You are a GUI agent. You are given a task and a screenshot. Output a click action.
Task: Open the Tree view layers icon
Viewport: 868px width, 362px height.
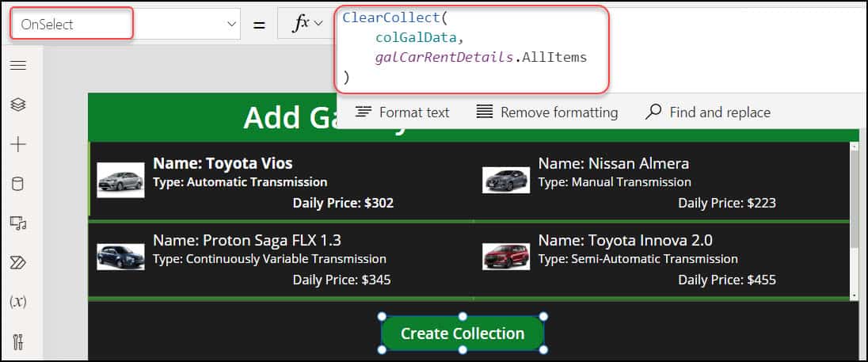(x=18, y=105)
